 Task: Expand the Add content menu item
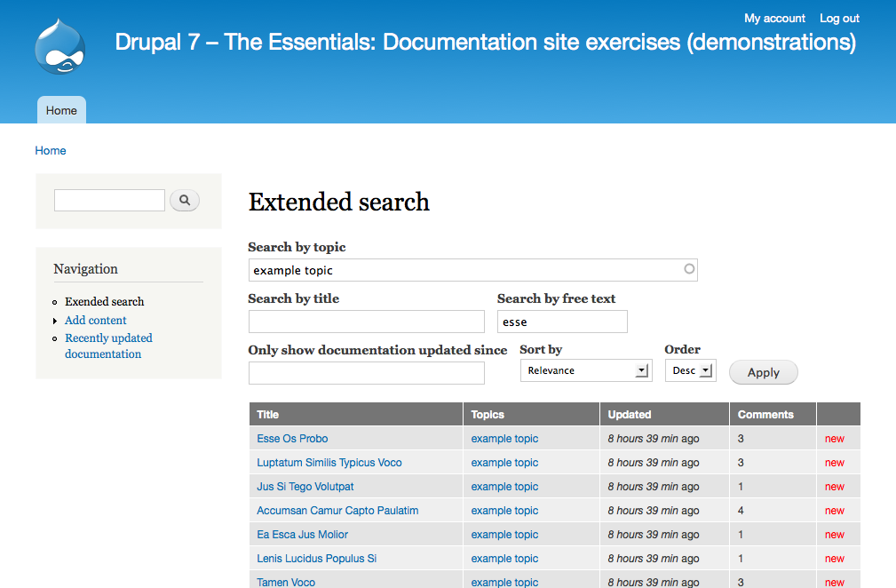point(96,320)
